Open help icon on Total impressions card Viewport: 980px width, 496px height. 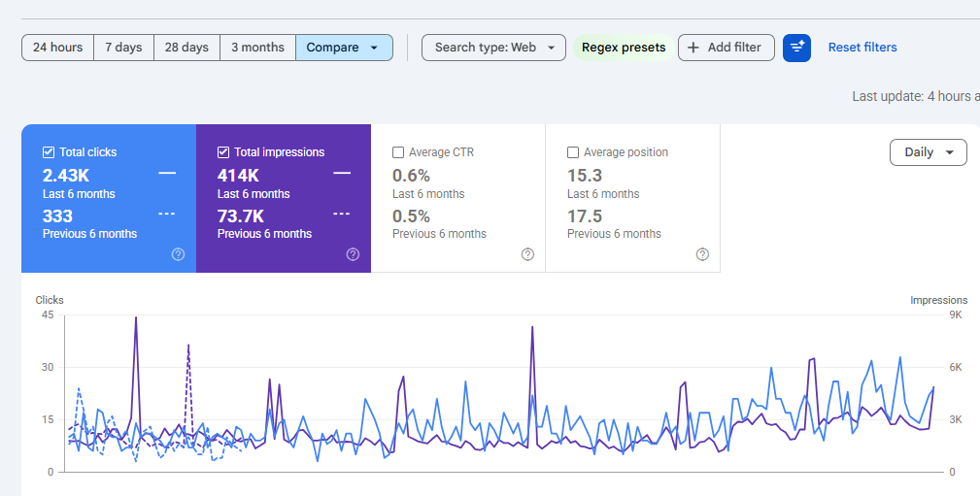(x=354, y=254)
